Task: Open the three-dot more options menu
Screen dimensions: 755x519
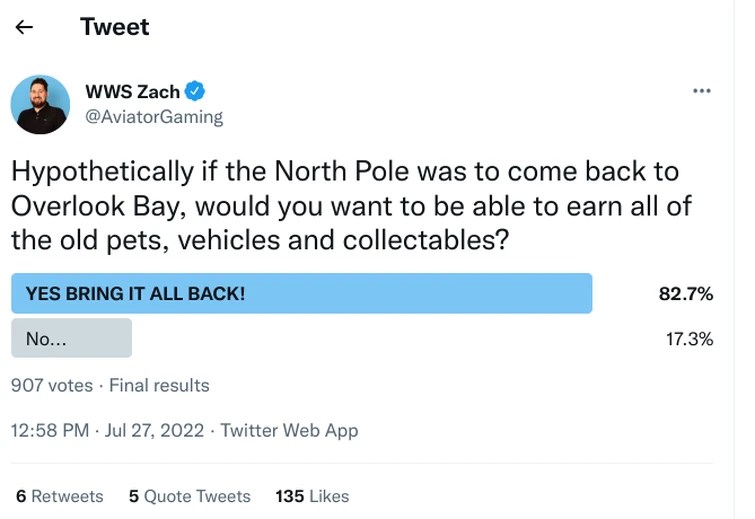Action: click(702, 91)
